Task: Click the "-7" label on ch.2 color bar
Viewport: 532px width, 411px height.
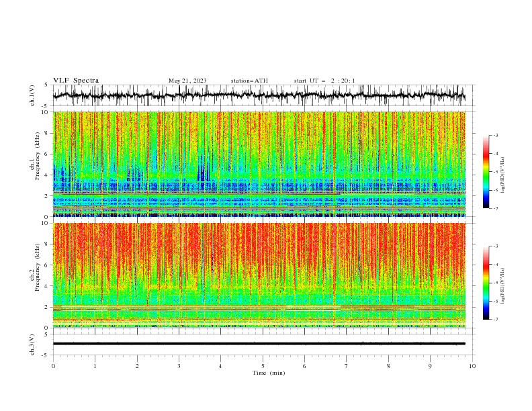Action: [x=495, y=320]
